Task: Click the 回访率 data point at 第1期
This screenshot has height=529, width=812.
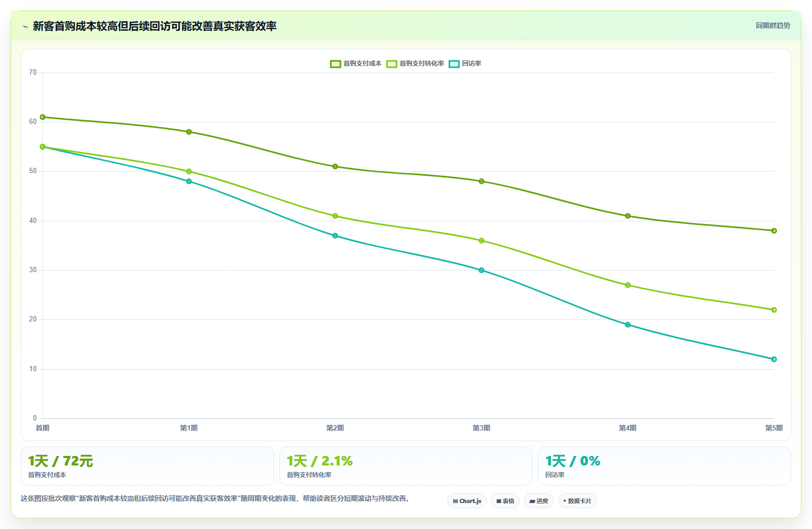Action: pyautogui.click(x=189, y=181)
